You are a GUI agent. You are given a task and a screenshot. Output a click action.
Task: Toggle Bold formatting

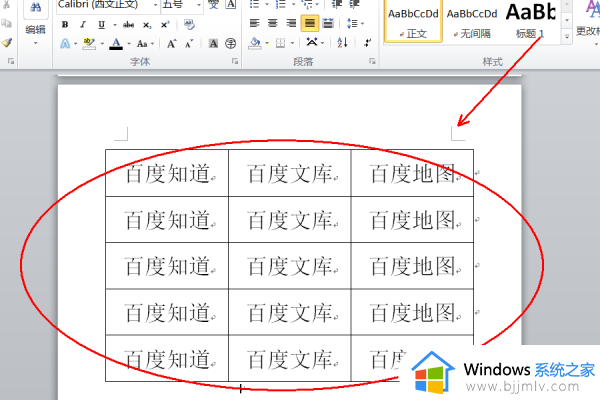(65, 24)
